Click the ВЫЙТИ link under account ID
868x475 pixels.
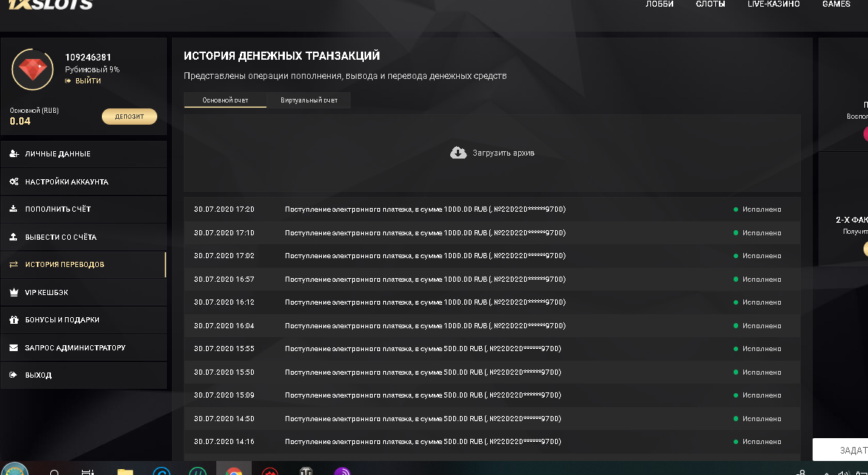[88, 80]
